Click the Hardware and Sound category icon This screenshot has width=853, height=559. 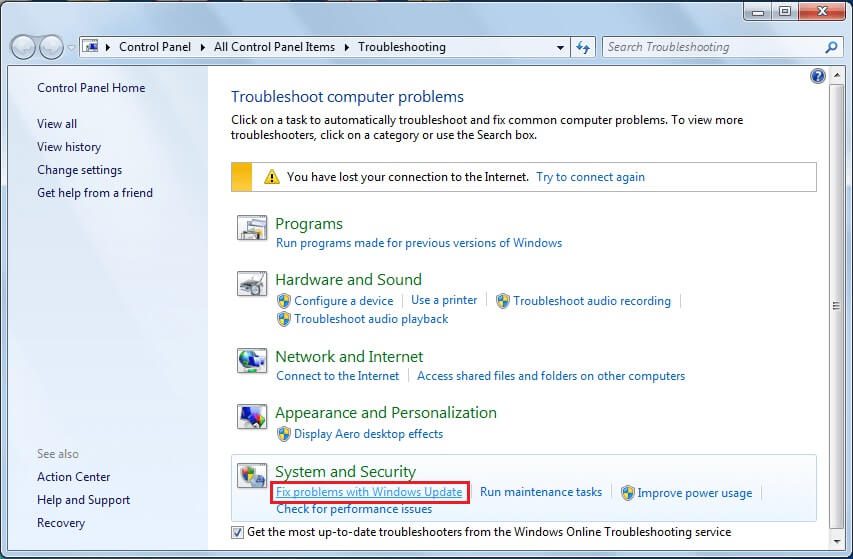pyautogui.click(x=252, y=283)
